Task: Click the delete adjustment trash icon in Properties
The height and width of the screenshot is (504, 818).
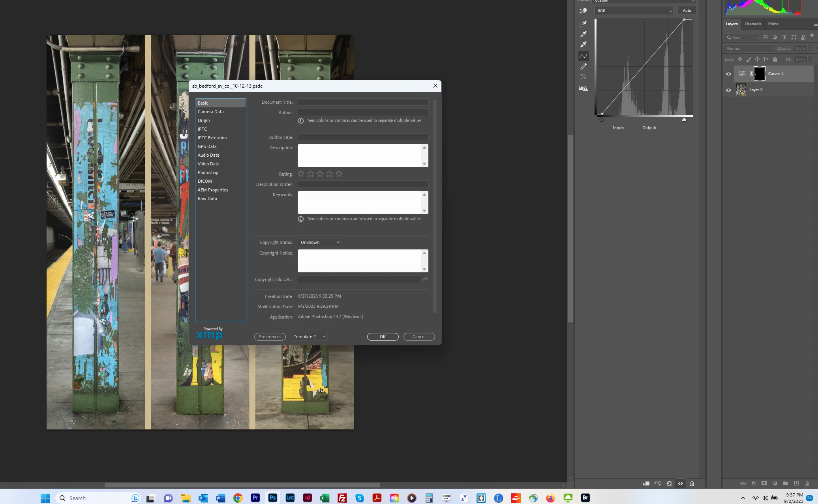Action: (x=692, y=483)
